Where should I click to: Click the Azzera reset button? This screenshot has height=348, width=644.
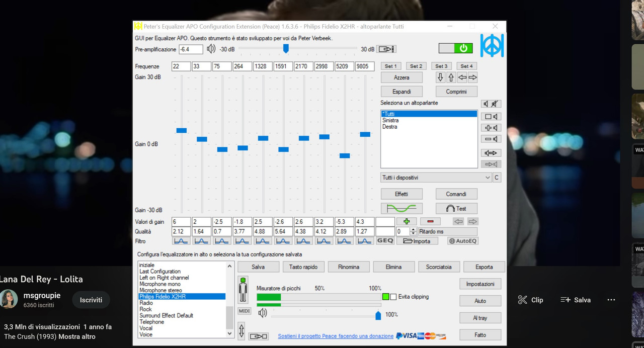point(401,77)
